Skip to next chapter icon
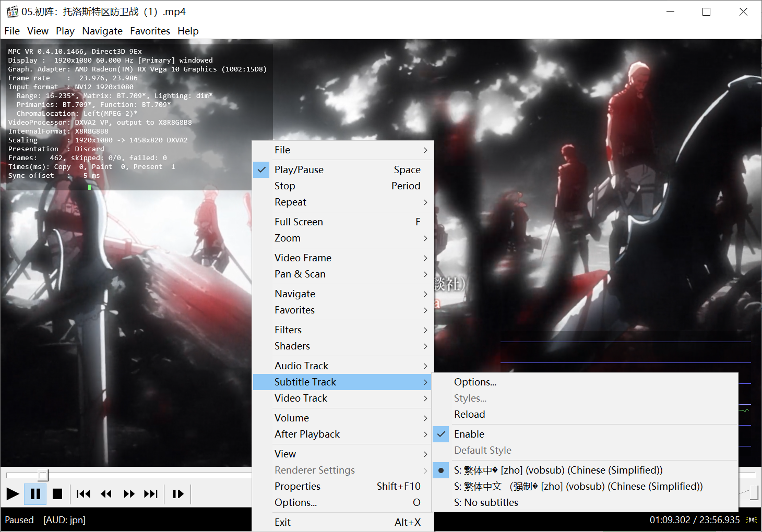This screenshot has height=532, width=762. [x=151, y=494]
